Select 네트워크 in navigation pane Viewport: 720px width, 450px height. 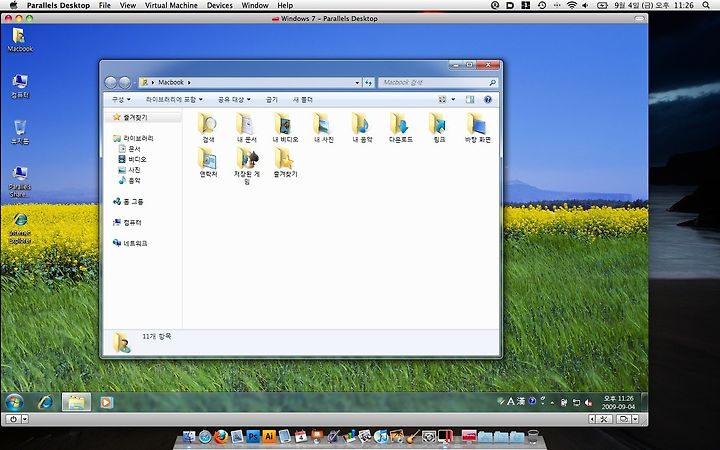pyautogui.click(x=135, y=243)
